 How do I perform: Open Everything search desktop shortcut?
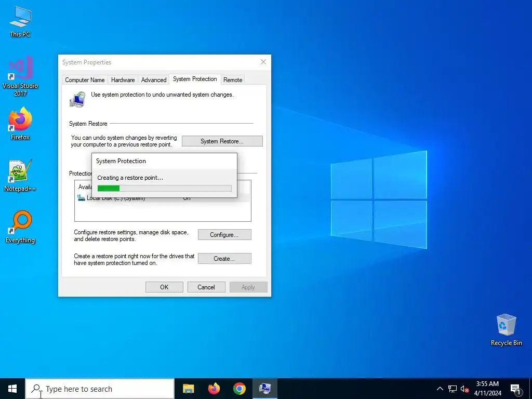pyautogui.click(x=20, y=227)
